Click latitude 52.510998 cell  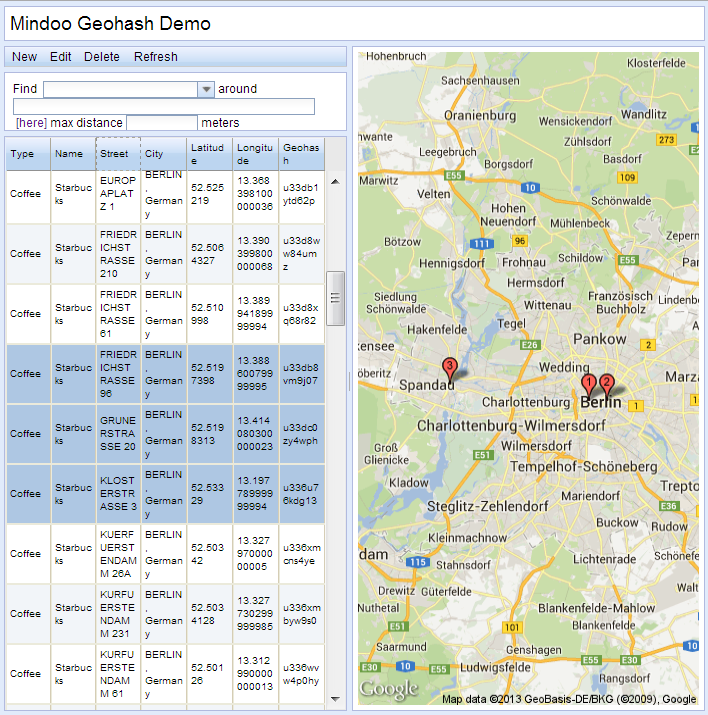coord(210,314)
